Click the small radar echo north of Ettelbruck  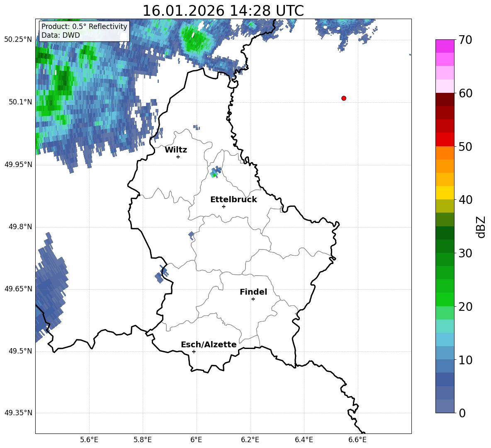point(216,172)
